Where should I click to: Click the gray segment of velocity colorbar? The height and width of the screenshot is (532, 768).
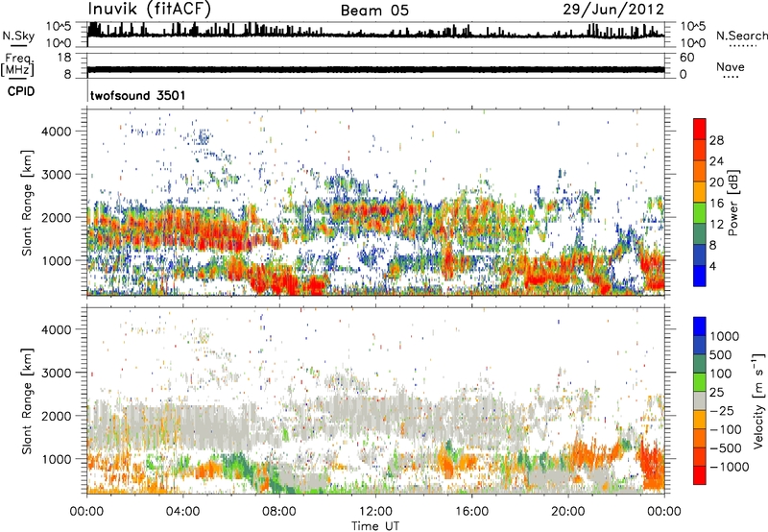click(x=700, y=400)
